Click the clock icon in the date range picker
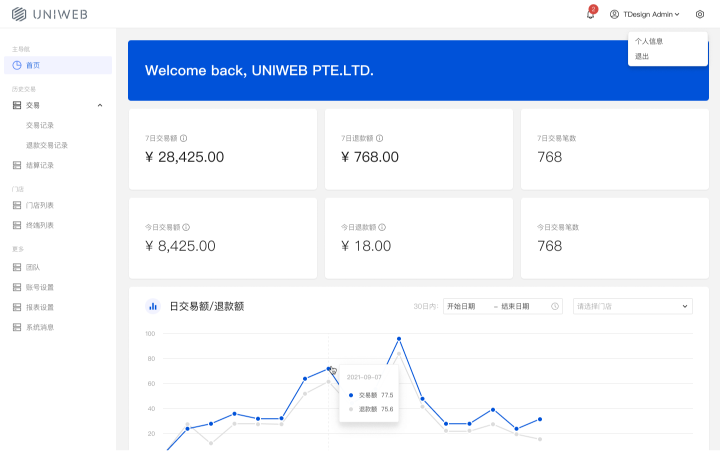Image resolution: width=720 pixels, height=451 pixels. click(555, 306)
